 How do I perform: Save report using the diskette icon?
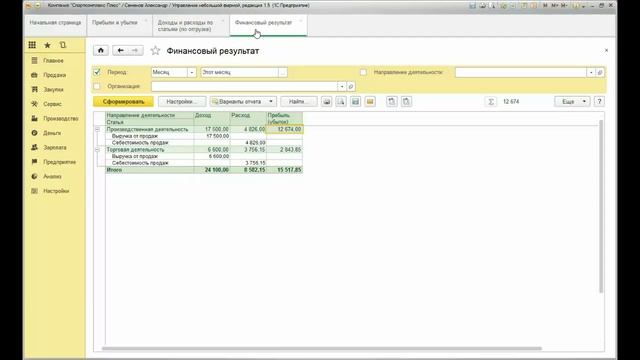point(356,102)
